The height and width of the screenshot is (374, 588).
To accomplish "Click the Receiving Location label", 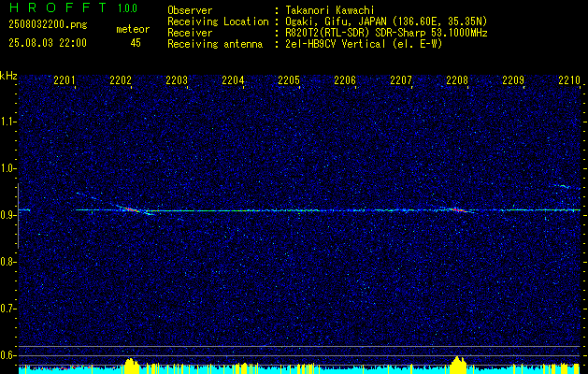I will pyautogui.click(x=218, y=22).
